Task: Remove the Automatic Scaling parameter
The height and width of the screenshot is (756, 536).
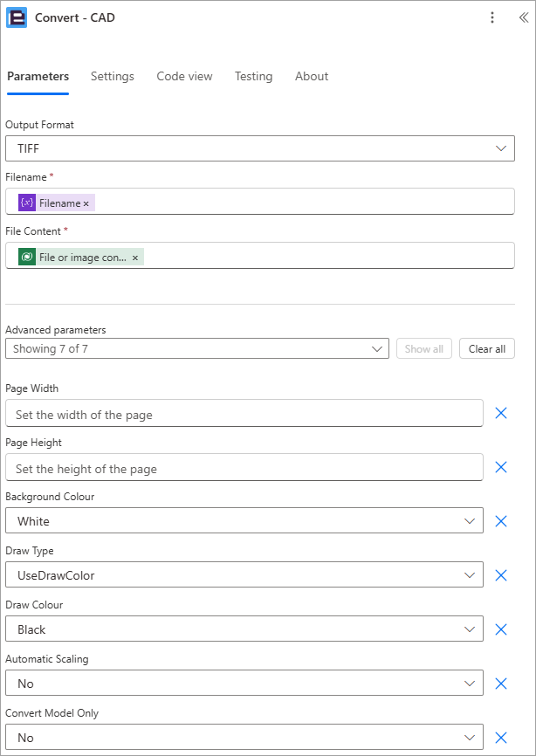Action: [501, 684]
